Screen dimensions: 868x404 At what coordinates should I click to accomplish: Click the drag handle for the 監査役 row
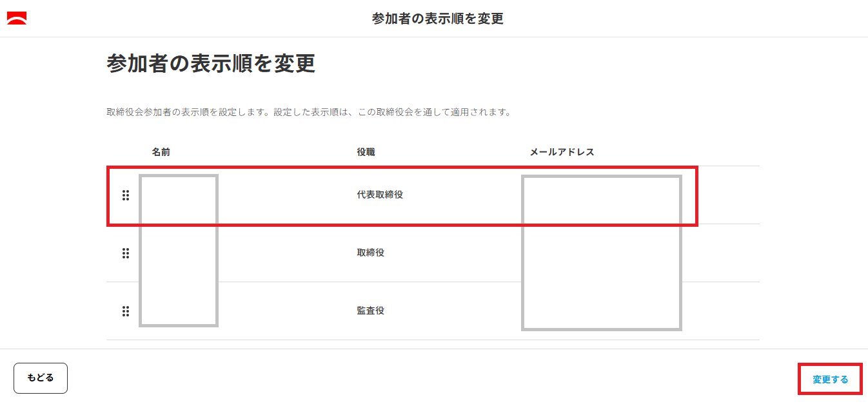tap(126, 311)
